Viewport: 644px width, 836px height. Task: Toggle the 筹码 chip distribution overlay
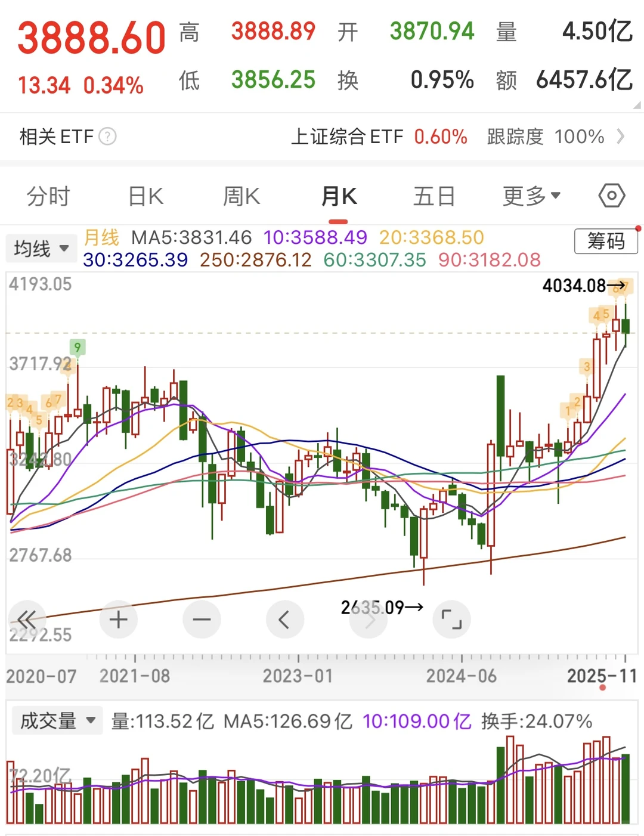pyautogui.click(x=605, y=241)
